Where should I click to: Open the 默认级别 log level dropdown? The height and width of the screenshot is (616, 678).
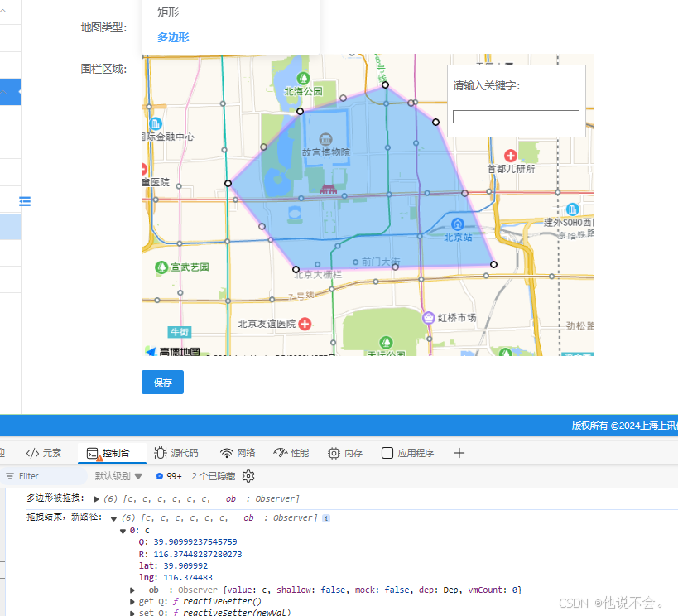[x=119, y=476]
